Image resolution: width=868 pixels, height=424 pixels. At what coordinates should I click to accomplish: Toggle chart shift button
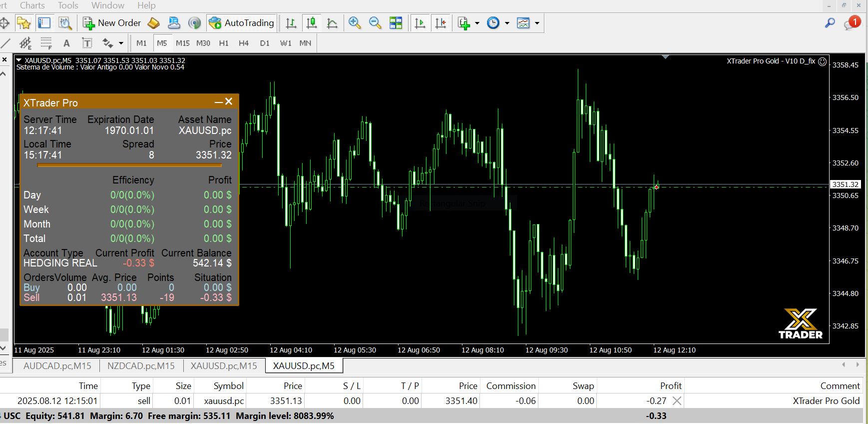tap(440, 23)
